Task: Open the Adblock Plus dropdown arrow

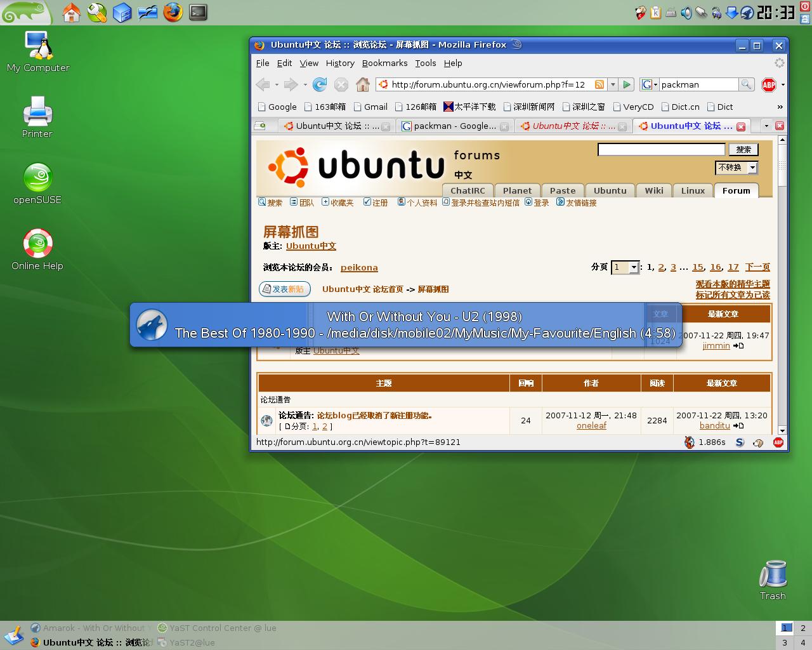Action: coord(783,84)
